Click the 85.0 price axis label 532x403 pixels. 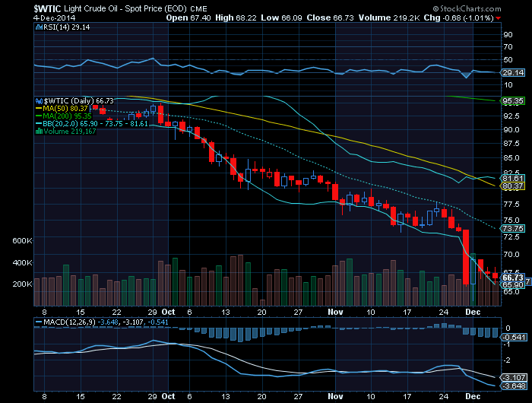(511, 158)
